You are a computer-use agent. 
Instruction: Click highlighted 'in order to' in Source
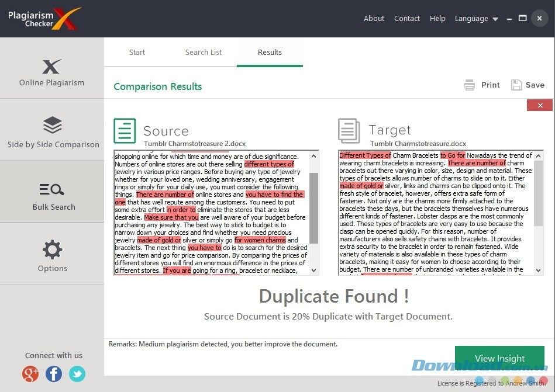point(181,210)
